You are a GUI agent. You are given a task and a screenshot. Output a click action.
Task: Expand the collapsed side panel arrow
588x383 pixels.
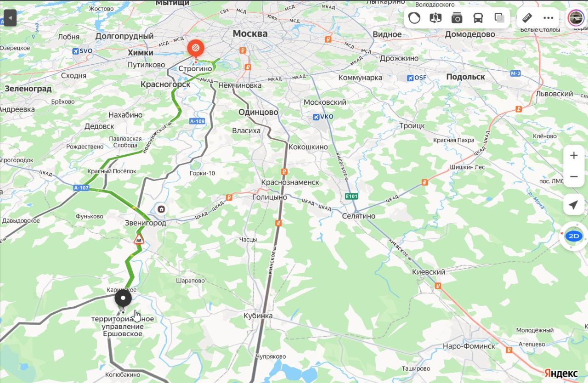click(x=10, y=18)
